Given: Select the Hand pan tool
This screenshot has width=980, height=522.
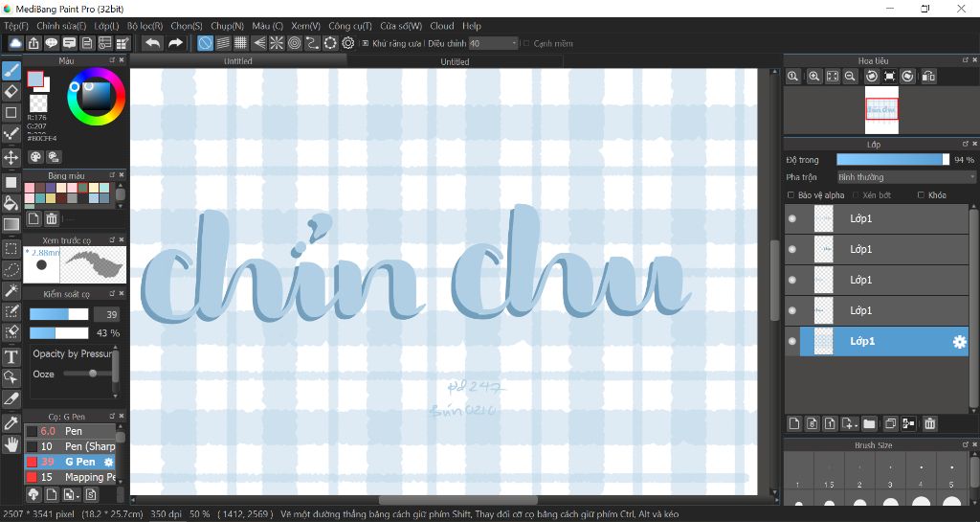Looking at the screenshot, I should 11,443.
